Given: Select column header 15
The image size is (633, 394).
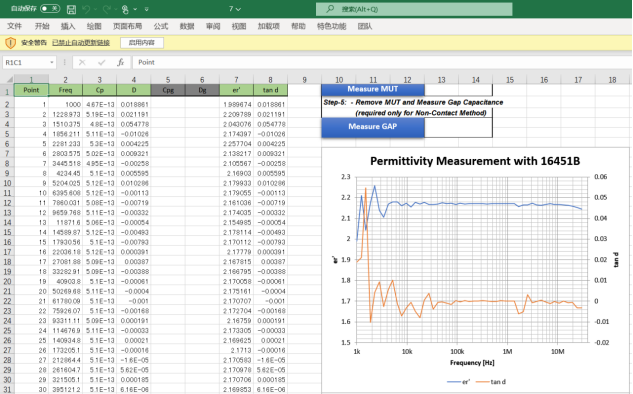Looking at the screenshot, I should pyautogui.click(x=510, y=80).
